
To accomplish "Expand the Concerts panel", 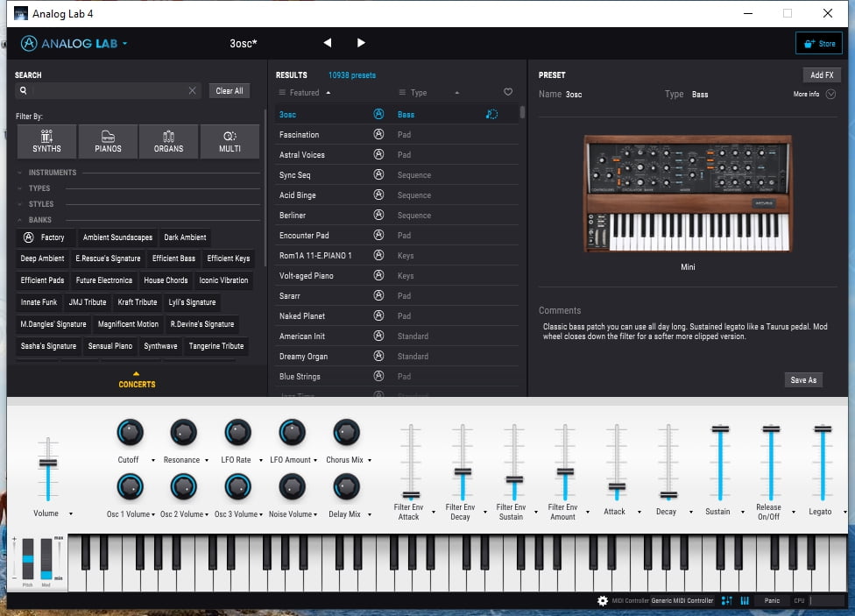I will click(137, 380).
